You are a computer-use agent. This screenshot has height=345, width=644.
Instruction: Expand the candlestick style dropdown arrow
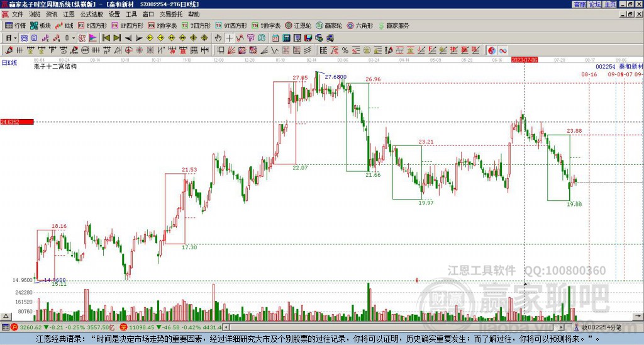pos(74,38)
